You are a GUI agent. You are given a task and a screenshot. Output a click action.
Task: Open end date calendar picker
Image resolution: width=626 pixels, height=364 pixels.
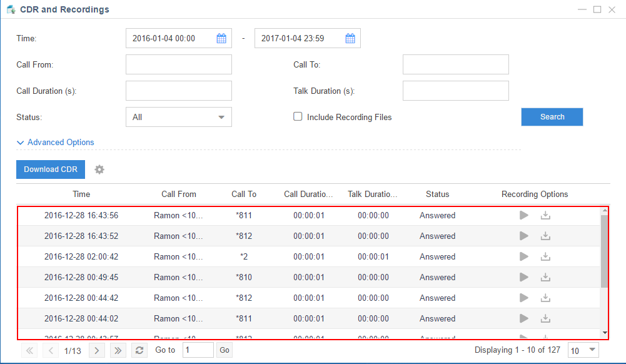tap(350, 38)
